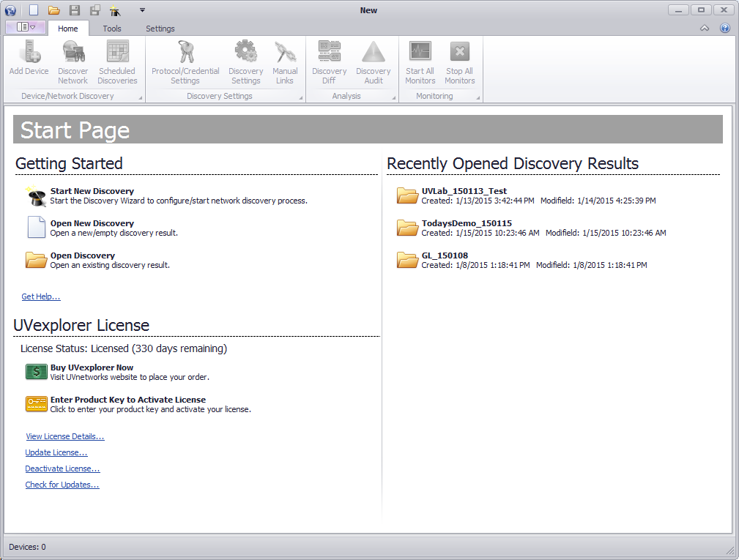This screenshot has height=560, width=739.
Task: Click Buy UVexplorer Now
Action: coord(117,372)
